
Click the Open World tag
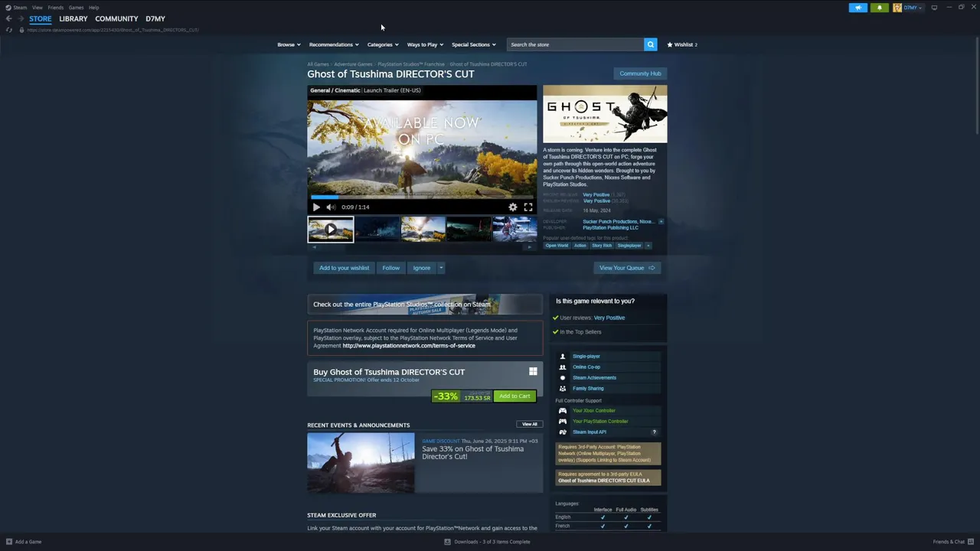557,246
